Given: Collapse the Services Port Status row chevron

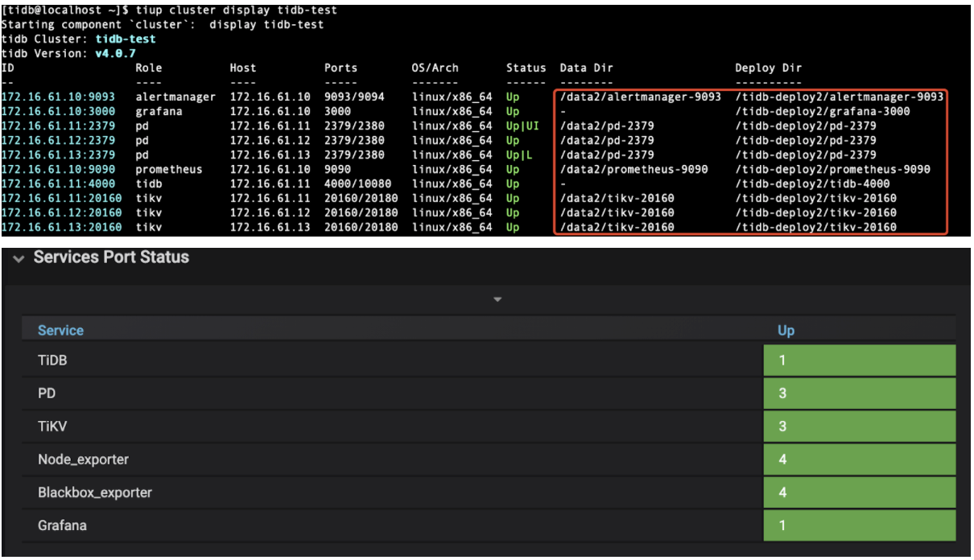Looking at the screenshot, I should tap(19, 258).
